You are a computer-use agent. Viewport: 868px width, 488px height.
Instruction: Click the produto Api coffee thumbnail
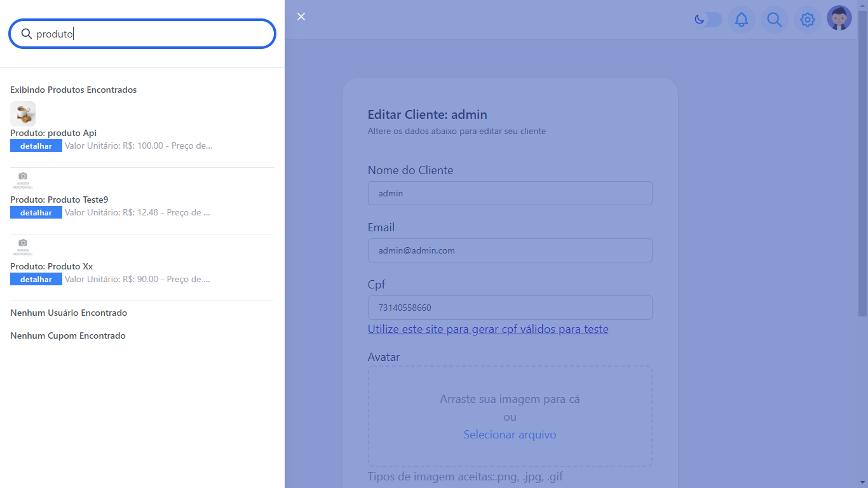coord(23,114)
